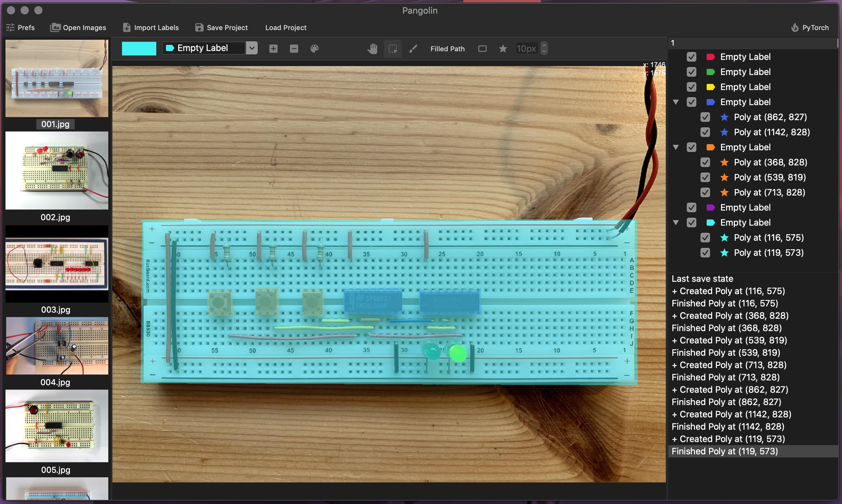Choose the paintbrush drawing tool

(413, 49)
